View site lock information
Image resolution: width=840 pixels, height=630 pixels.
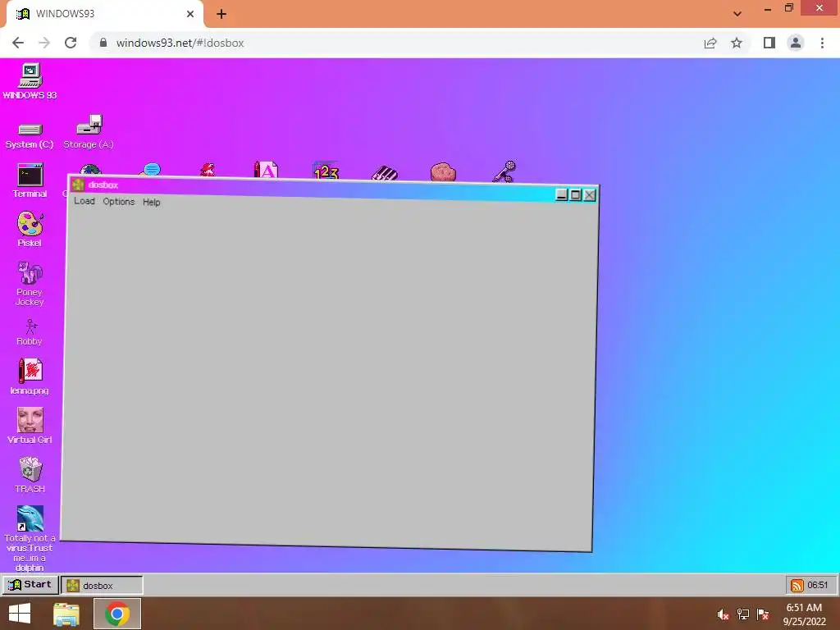pyautogui.click(x=103, y=43)
